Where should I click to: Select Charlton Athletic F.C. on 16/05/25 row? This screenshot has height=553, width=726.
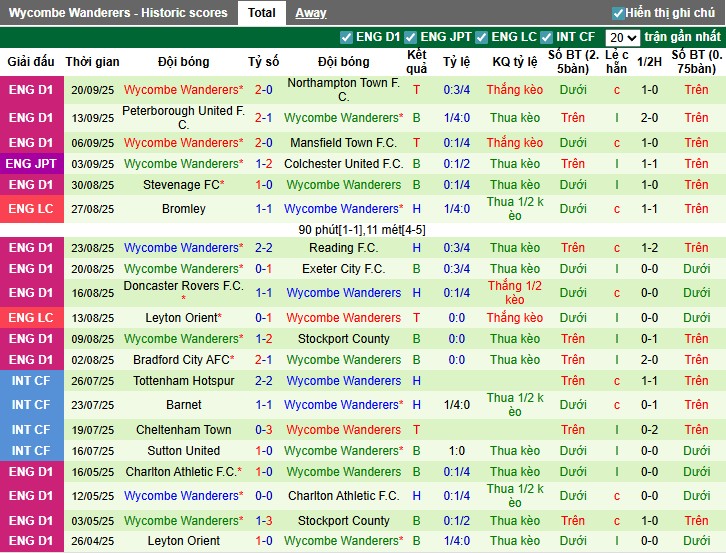[x=183, y=472]
